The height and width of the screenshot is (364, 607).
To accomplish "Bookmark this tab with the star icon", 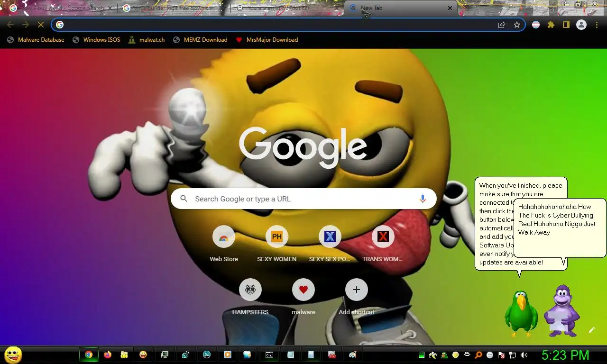I will [517, 25].
